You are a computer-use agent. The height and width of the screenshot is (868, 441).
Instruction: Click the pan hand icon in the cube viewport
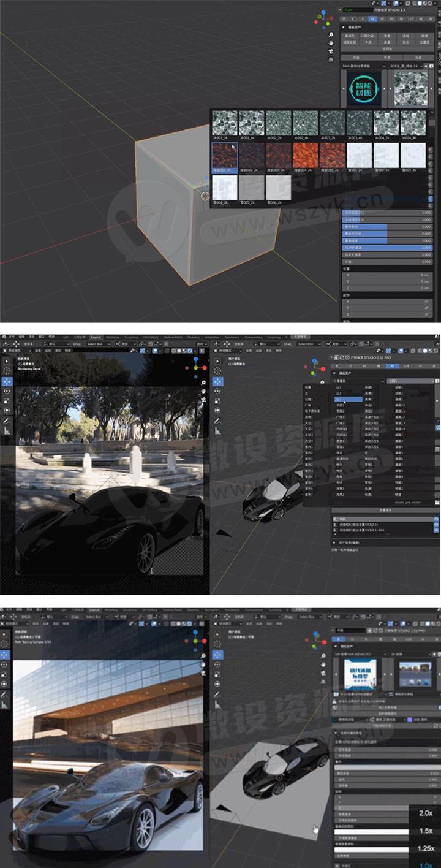331,43
